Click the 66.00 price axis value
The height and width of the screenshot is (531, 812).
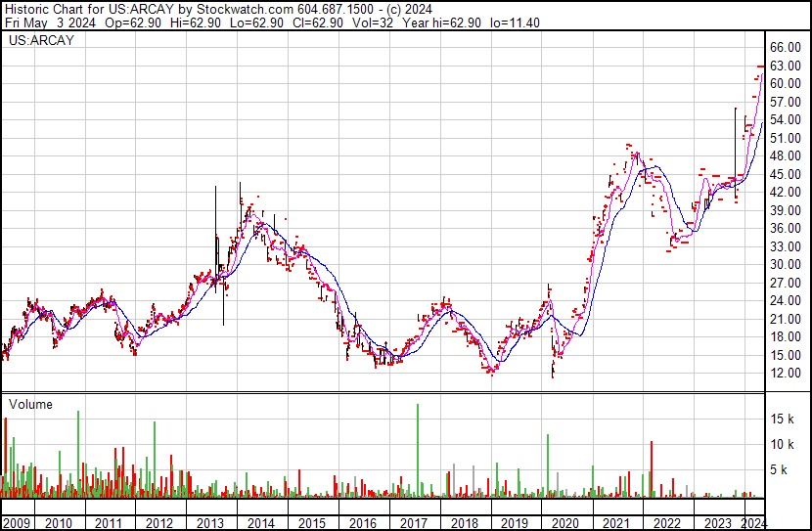(785, 48)
